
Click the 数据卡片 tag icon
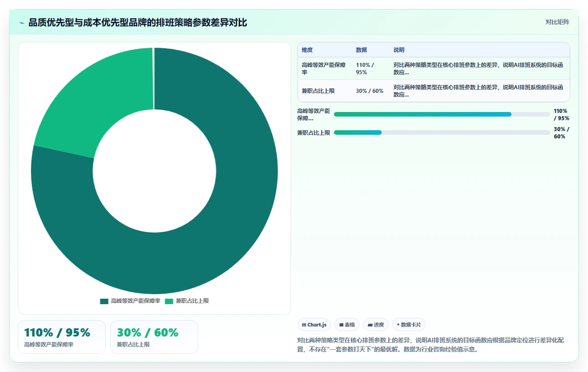click(x=398, y=325)
